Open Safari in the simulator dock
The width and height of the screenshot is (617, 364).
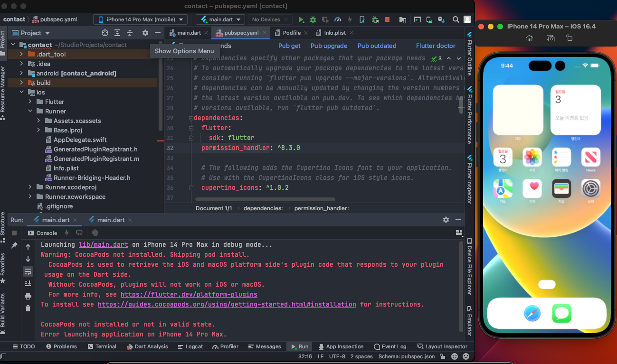tap(532, 313)
